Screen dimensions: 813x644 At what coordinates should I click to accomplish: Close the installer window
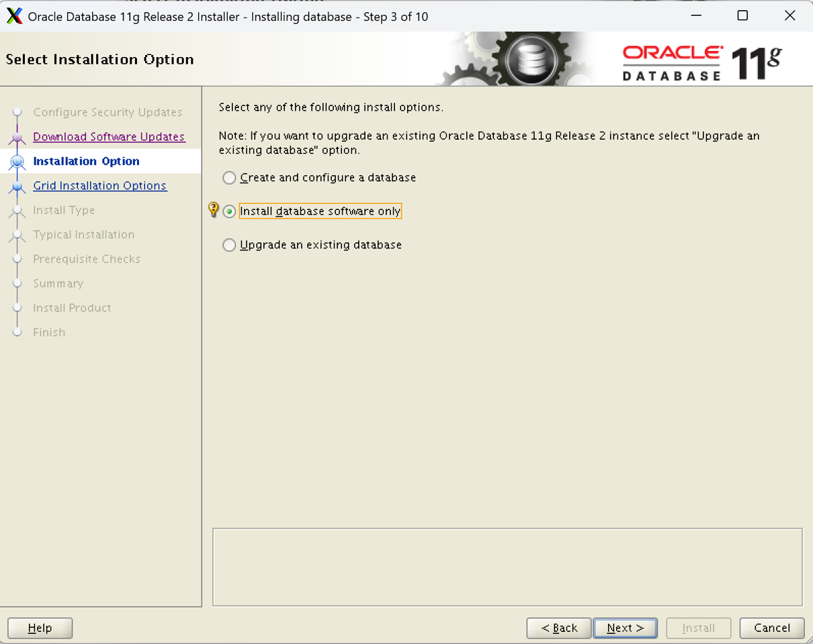[790, 15]
